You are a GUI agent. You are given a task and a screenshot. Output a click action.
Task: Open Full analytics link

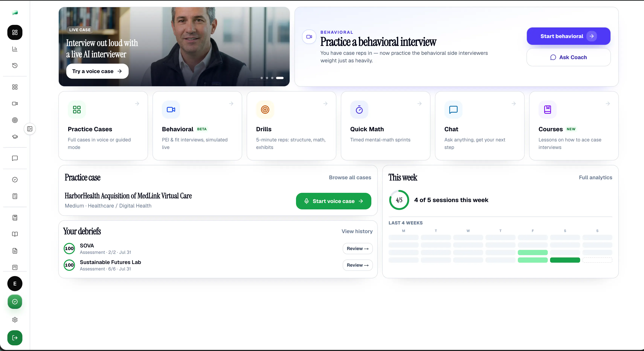tap(595, 178)
